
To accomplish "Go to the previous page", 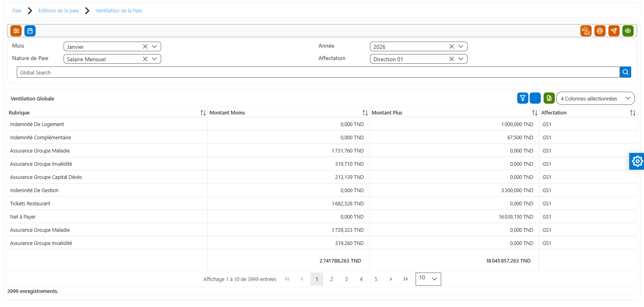I will [x=302, y=279].
